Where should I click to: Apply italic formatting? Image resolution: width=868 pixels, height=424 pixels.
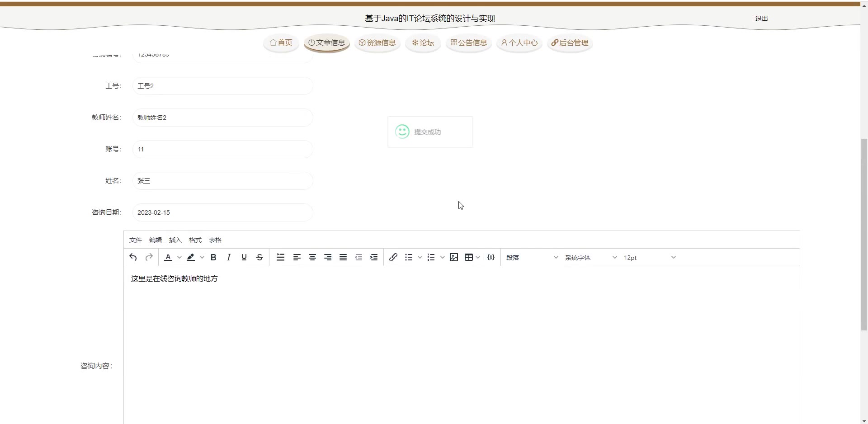(229, 257)
